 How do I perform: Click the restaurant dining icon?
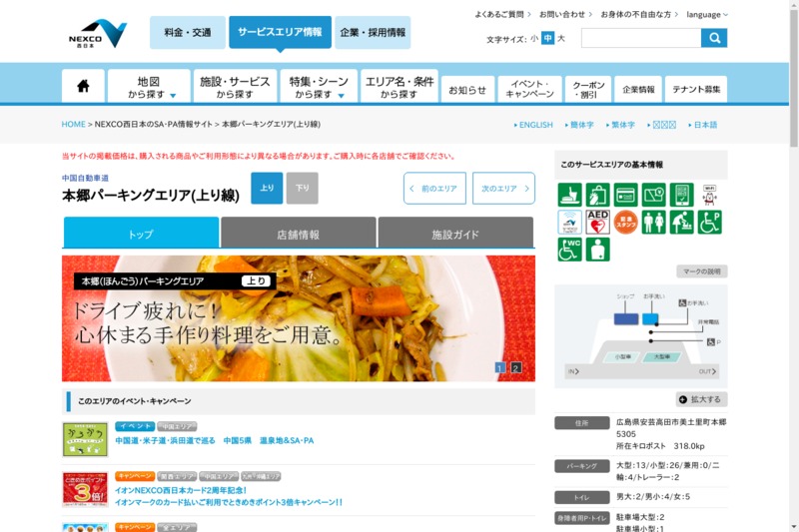tap(569, 195)
